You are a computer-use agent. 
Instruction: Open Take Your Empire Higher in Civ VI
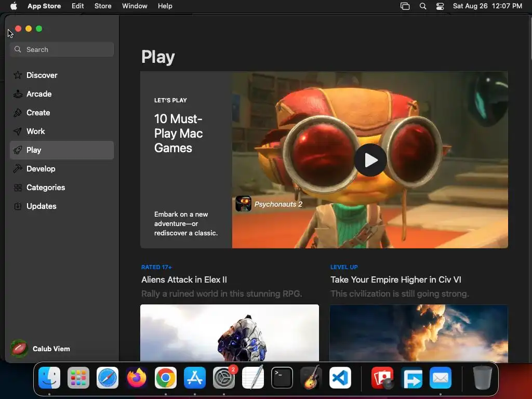coord(395,280)
